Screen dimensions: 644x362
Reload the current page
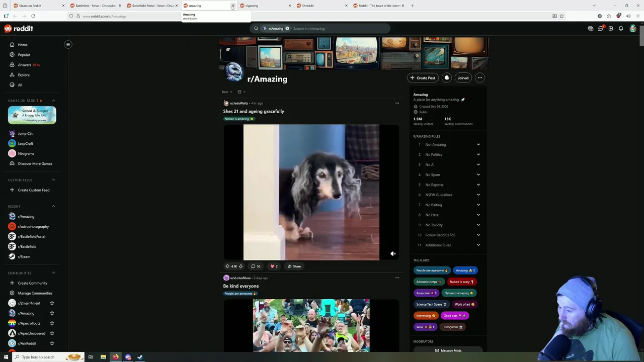point(33,16)
